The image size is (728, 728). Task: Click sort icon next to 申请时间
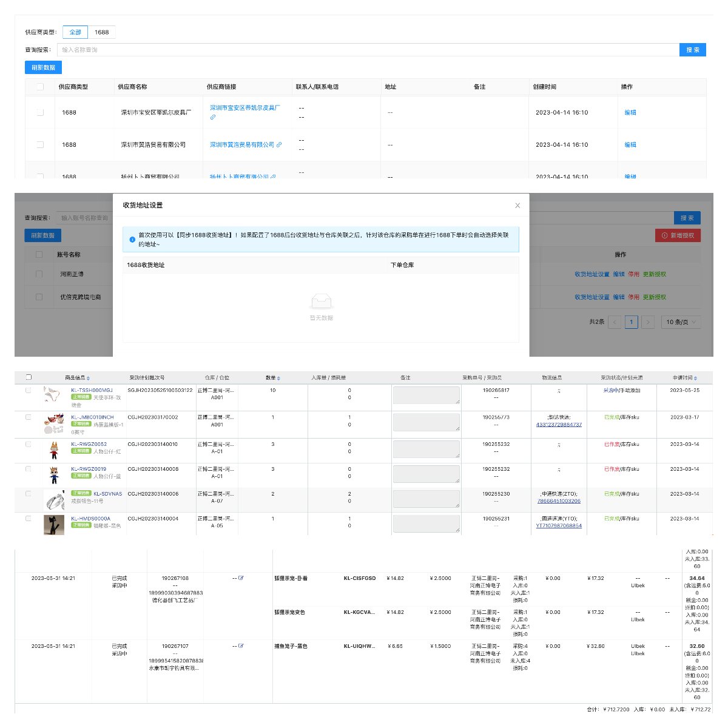click(695, 379)
